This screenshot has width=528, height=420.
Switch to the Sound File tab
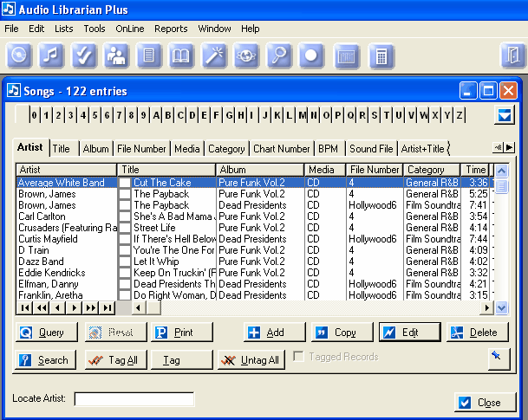[371, 149]
